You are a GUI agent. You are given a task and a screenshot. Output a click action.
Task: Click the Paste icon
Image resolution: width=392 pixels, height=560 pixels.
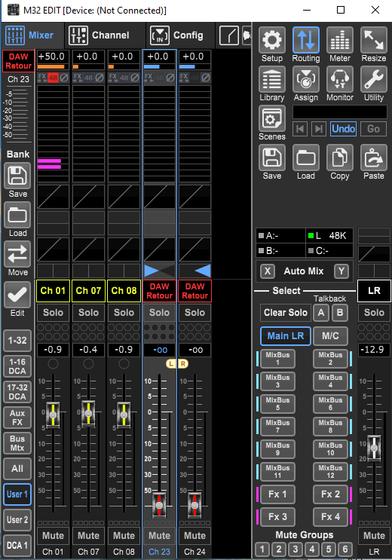[374, 158]
